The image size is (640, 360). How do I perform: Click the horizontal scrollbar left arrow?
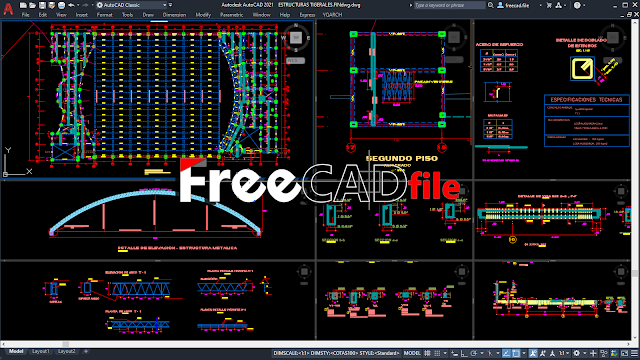tap(3, 344)
